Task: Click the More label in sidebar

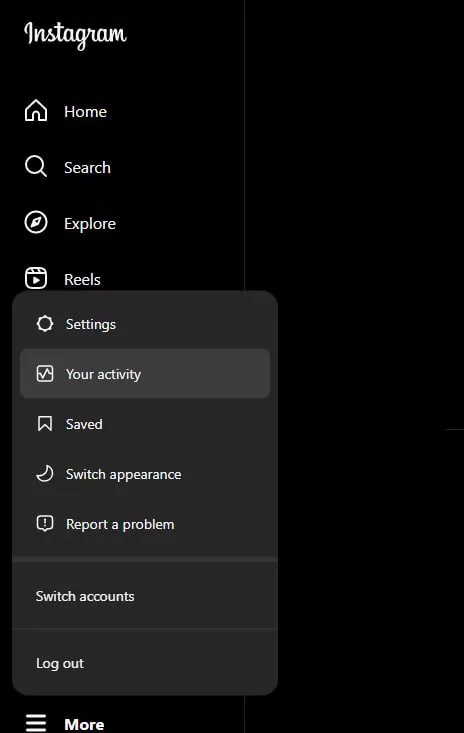Action: click(85, 724)
